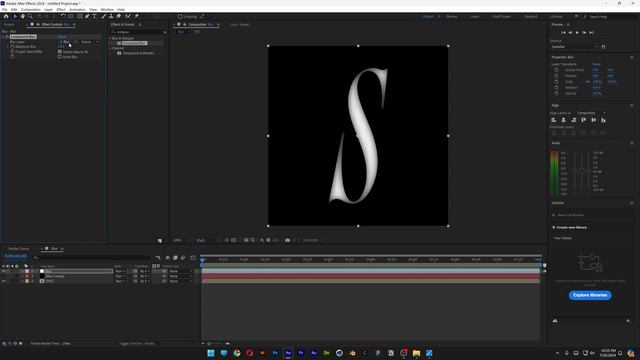Toggle Stretch Map to Fit checkbox

pyautogui.click(x=60, y=52)
